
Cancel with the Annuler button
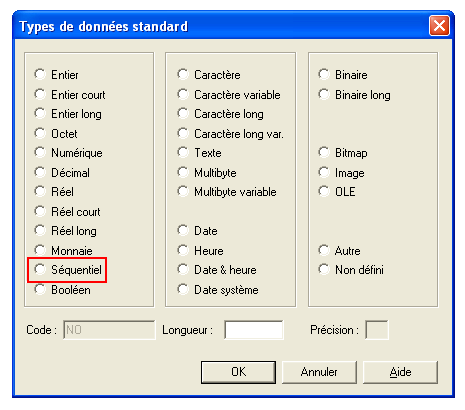319,372
